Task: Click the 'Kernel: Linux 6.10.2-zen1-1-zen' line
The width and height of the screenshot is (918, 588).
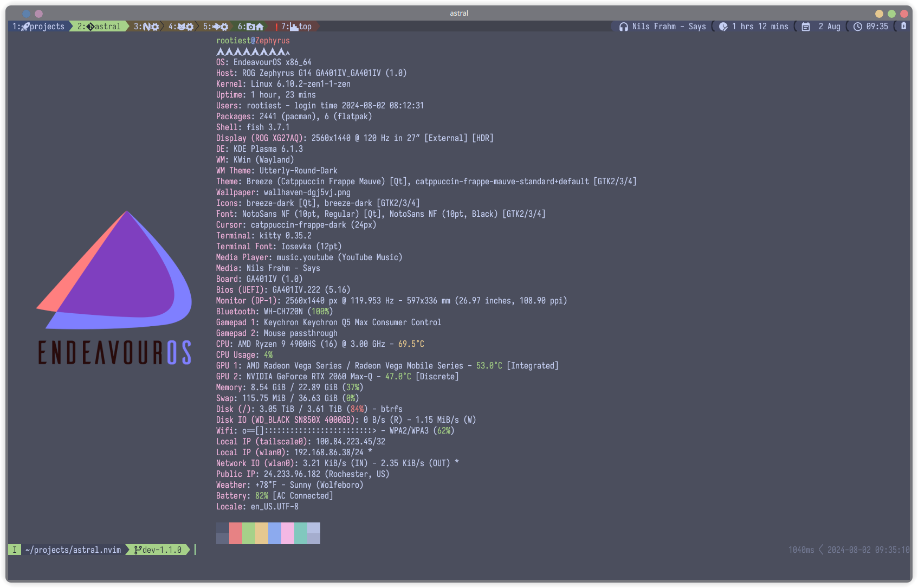Action: [283, 84]
